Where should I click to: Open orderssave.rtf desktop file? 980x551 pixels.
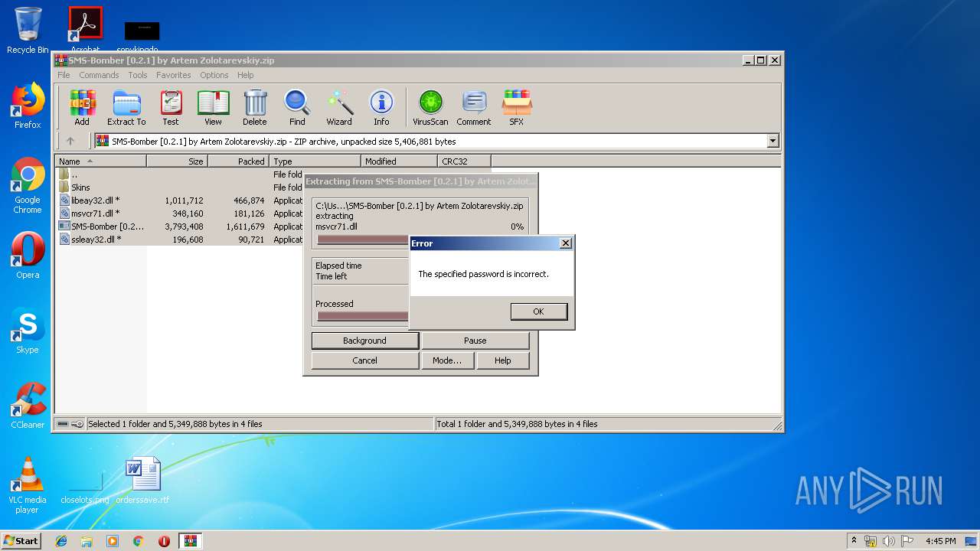pos(142,481)
